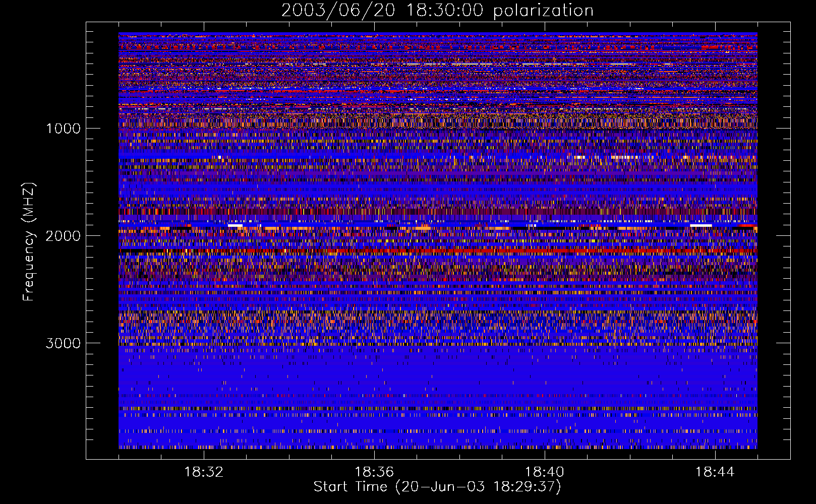This screenshot has height=504, width=816.
Task: Click the 18:44 time tick label
Action: [x=715, y=472]
